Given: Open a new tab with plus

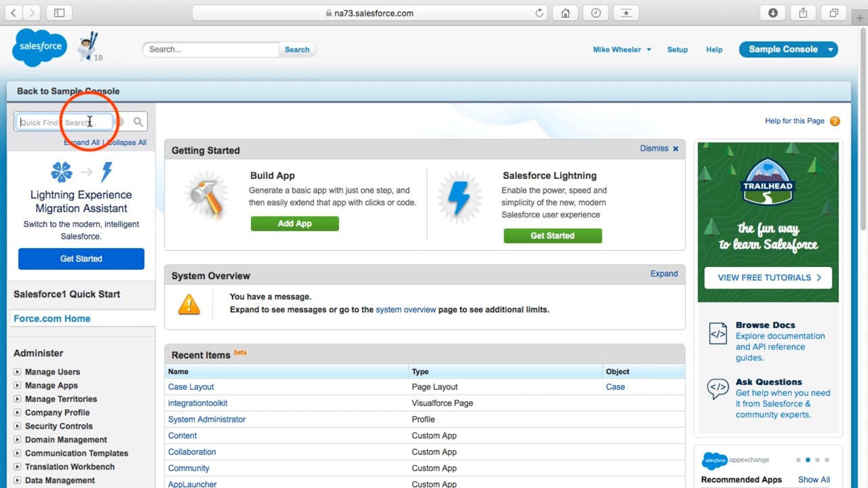Looking at the screenshot, I should pyautogui.click(x=860, y=19).
